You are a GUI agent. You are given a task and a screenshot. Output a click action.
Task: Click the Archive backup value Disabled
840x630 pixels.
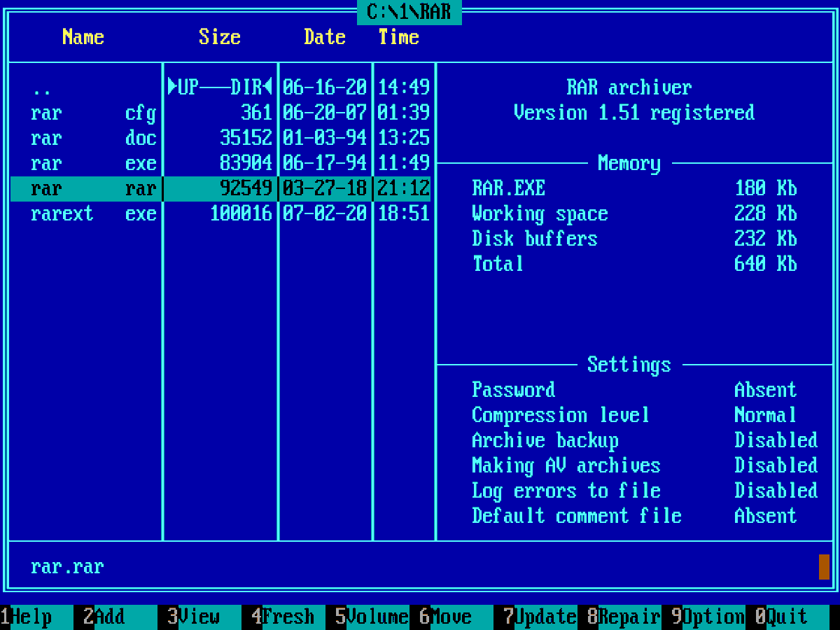pos(776,441)
